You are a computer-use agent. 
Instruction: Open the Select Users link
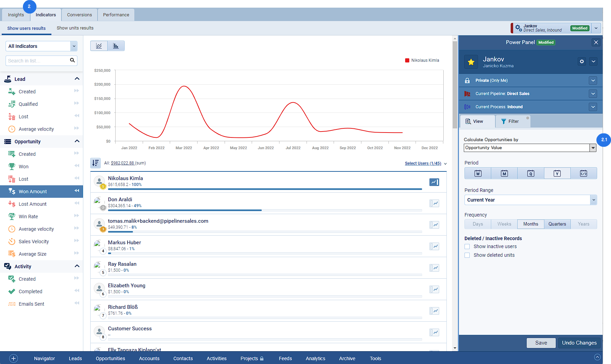(423, 163)
